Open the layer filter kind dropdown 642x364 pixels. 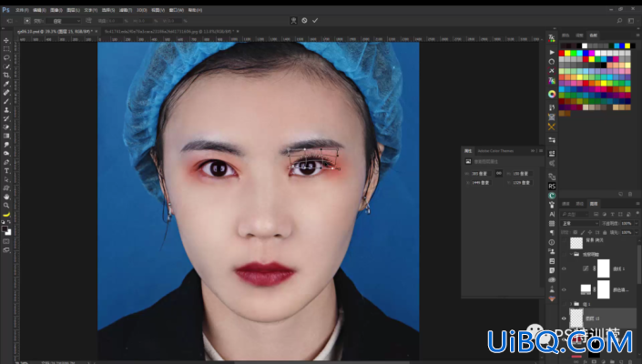tap(575, 214)
